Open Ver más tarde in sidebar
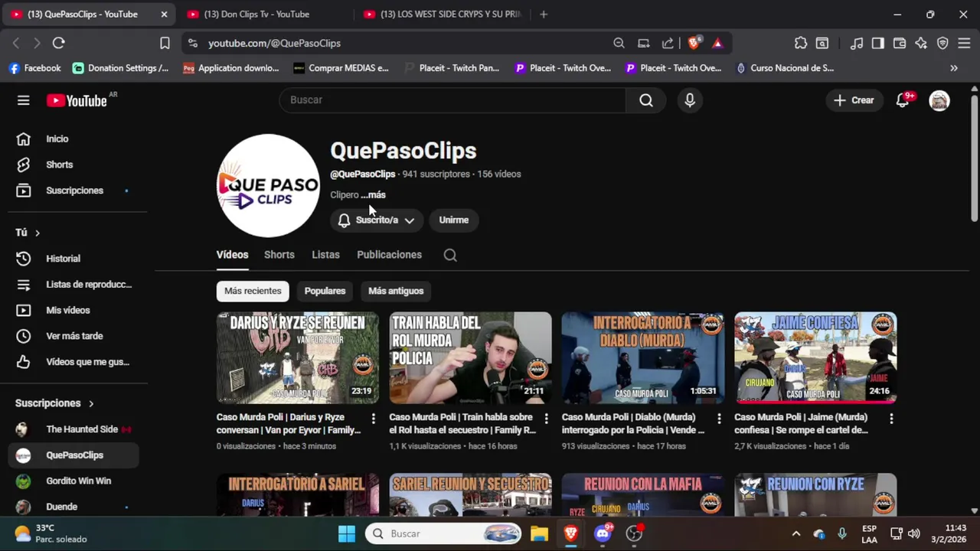Screen dimensions: 980x551 coord(73,336)
